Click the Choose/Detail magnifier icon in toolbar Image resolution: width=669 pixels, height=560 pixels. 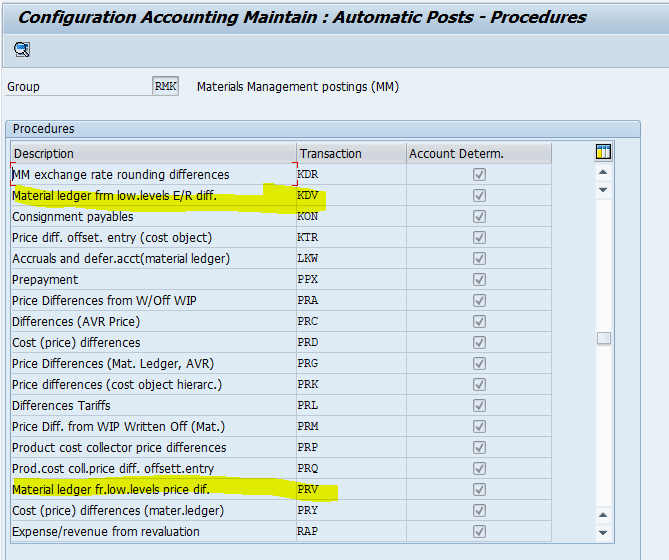tap(21, 49)
